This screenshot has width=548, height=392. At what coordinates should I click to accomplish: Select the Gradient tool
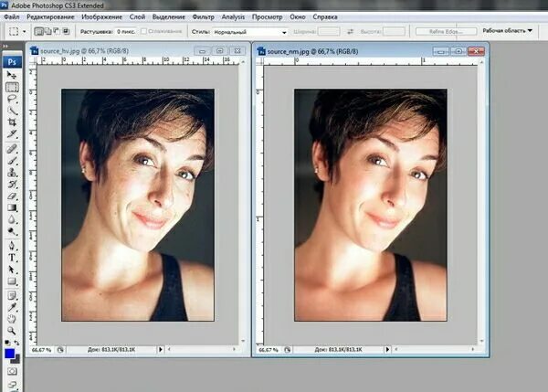pyautogui.click(x=12, y=208)
